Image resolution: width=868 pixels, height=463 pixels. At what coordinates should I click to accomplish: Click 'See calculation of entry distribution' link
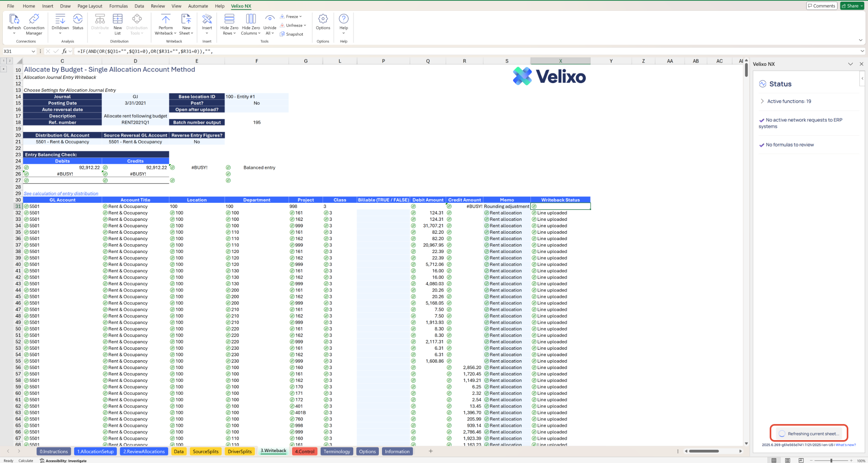61,194
